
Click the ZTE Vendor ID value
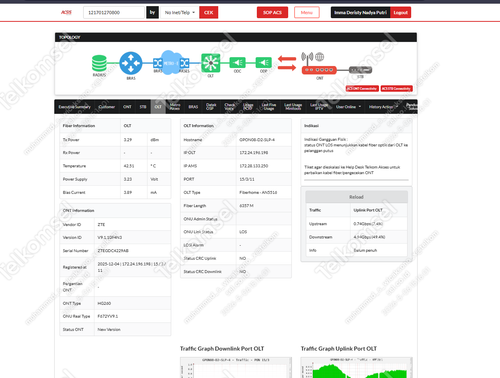[x=101, y=225]
